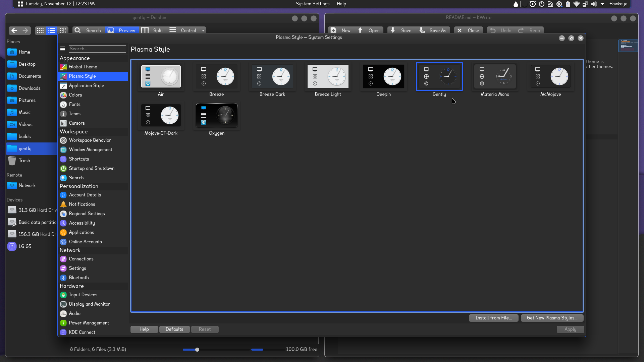The width and height of the screenshot is (644, 362).
Task: Open Input Devices settings
Action: tap(93, 295)
